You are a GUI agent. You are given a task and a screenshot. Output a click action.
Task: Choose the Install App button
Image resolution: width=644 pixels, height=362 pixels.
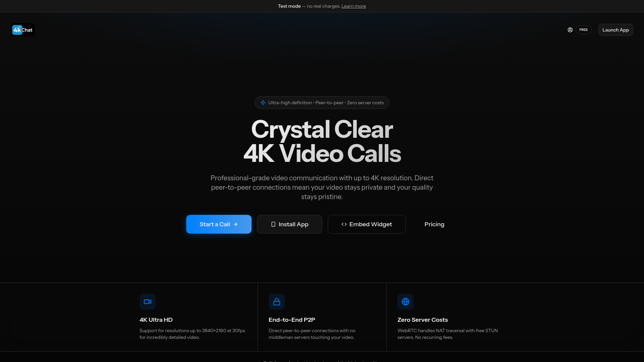(289, 224)
